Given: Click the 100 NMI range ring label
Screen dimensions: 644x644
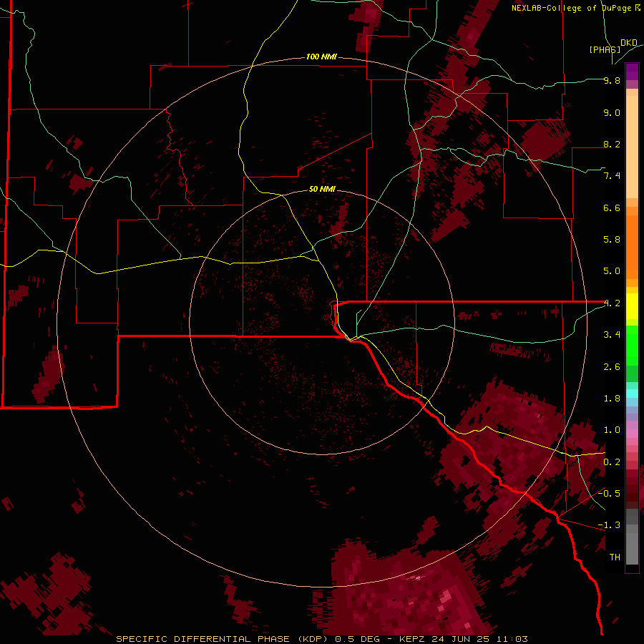Looking at the screenshot, I should 321,57.
